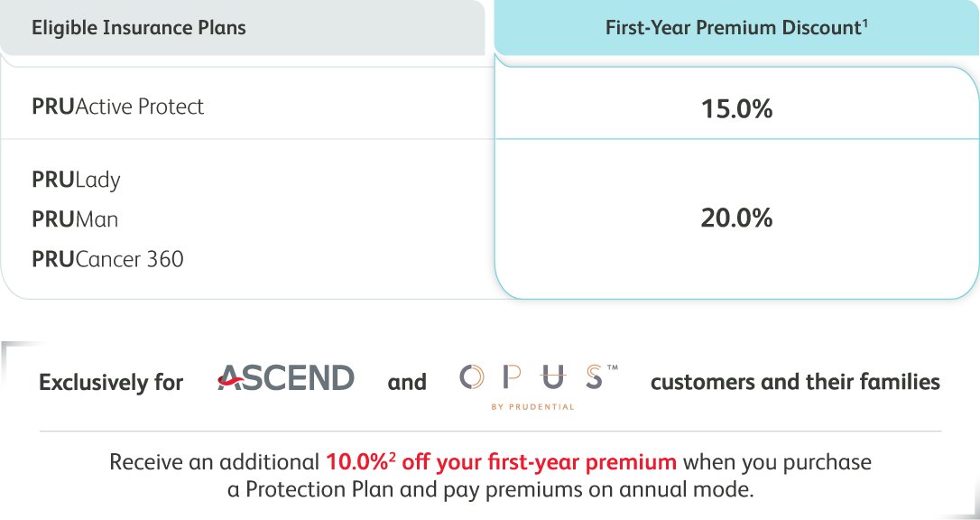The height and width of the screenshot is (520, 980).
Task: Click the red 10.0% off first-year premium text
Action: pos(501,462)
